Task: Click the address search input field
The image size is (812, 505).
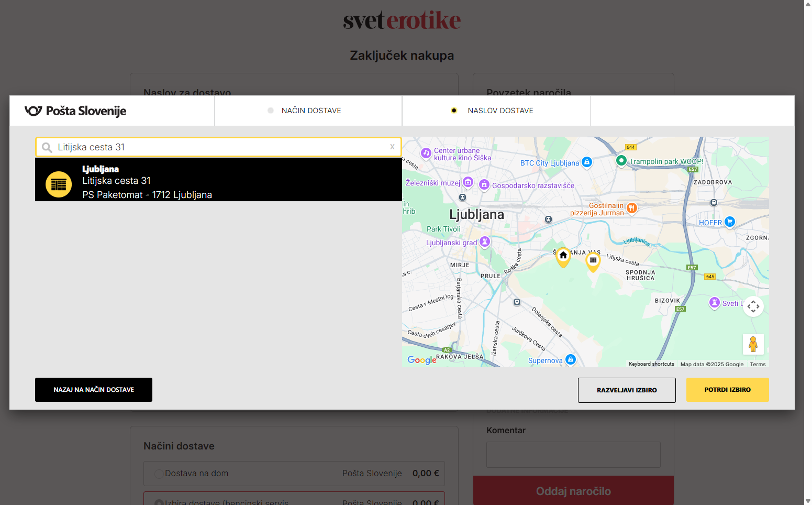Action: (x=220, y=147)
